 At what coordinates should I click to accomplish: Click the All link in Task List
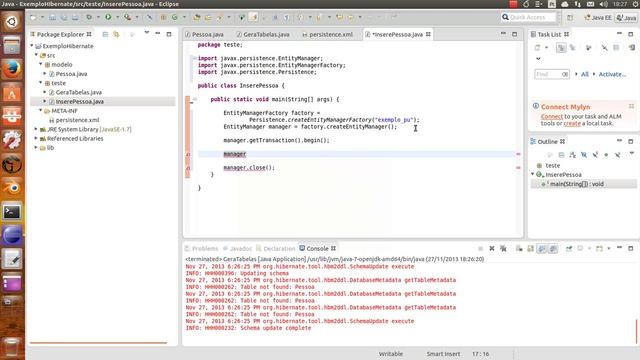coord(584,74)
